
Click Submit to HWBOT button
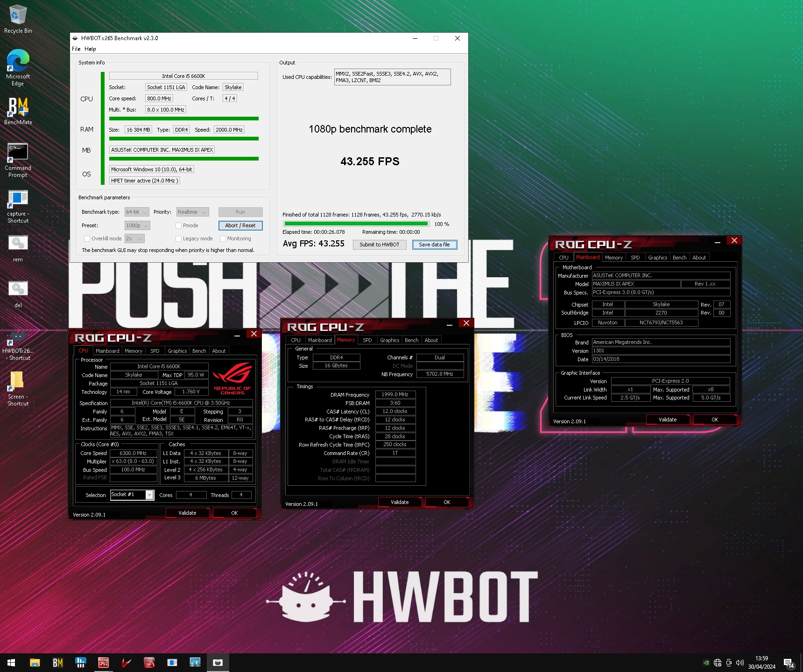(x=380, y=245)
